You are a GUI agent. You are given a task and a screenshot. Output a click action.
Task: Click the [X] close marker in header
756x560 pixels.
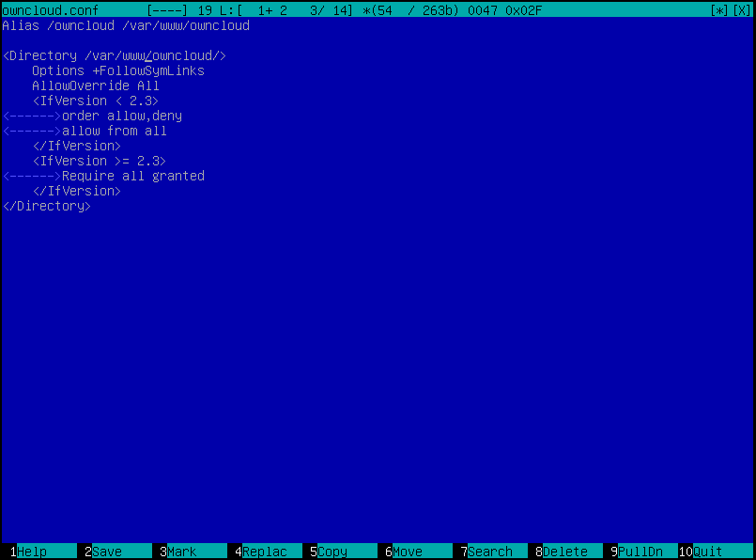pyautogui.click(x=741, y=10)
